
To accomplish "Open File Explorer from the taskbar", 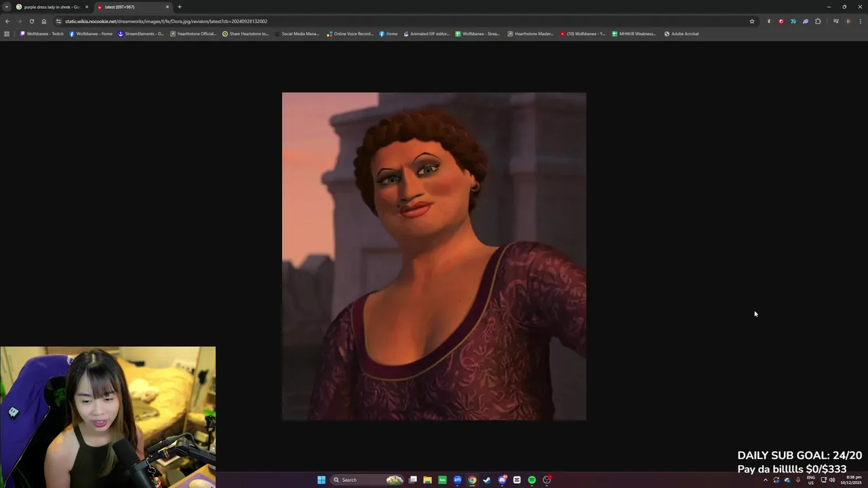I will coord(427,480).
